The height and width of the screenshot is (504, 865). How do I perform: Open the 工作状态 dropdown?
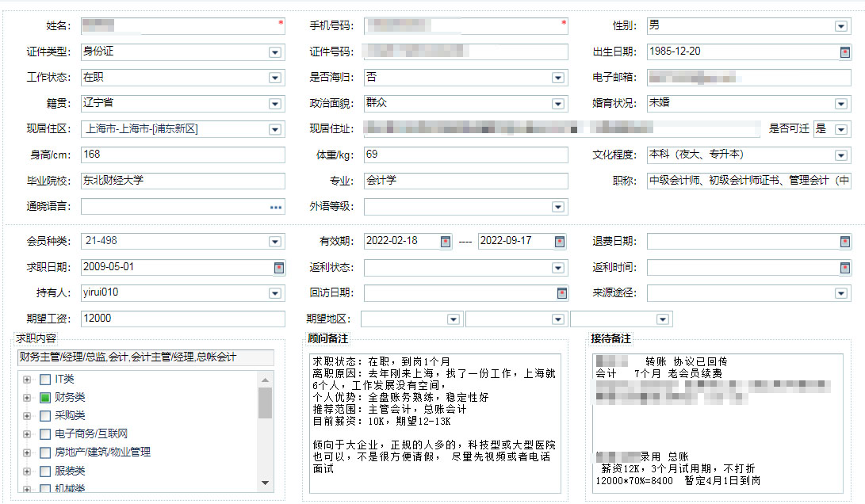click(x=275, y=78)
